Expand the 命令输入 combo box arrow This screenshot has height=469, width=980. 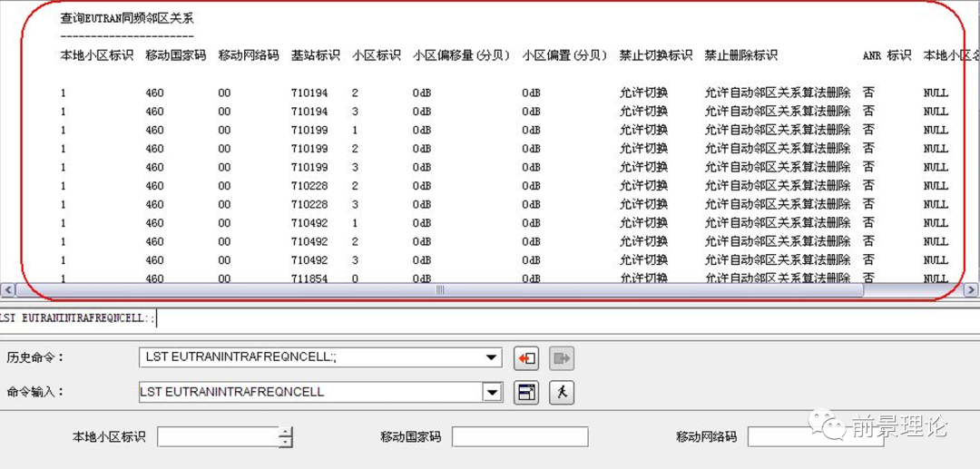click(492, 393)
